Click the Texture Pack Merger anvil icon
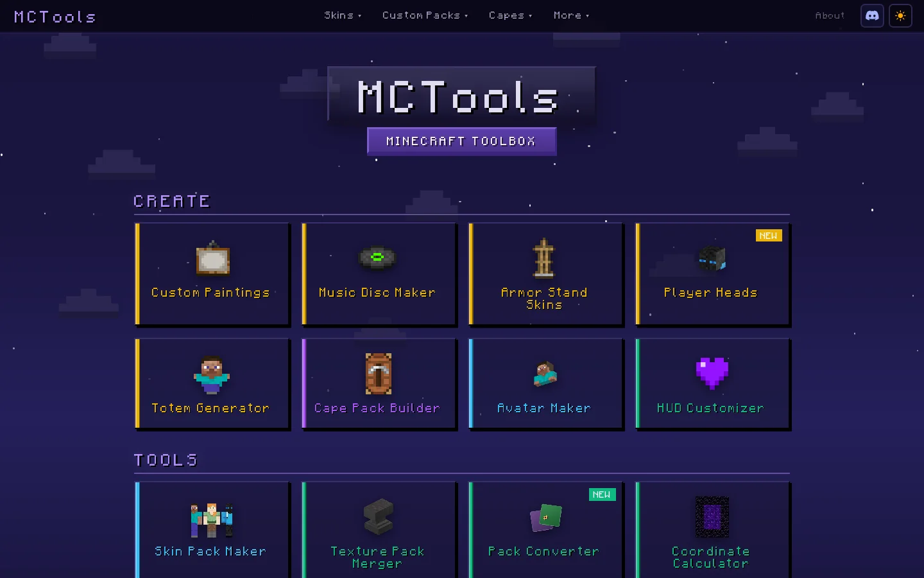Viewport: 924px width, 578px height. [378, 517]
